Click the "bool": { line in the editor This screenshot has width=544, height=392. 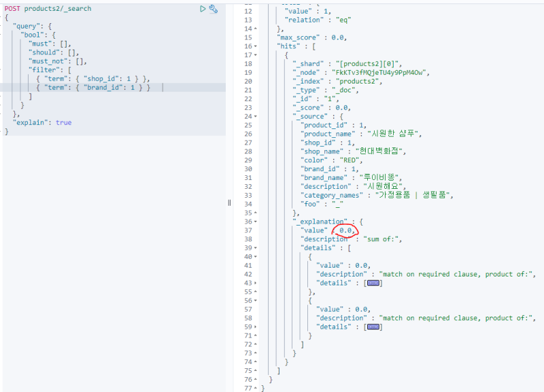tap(38, 35)
